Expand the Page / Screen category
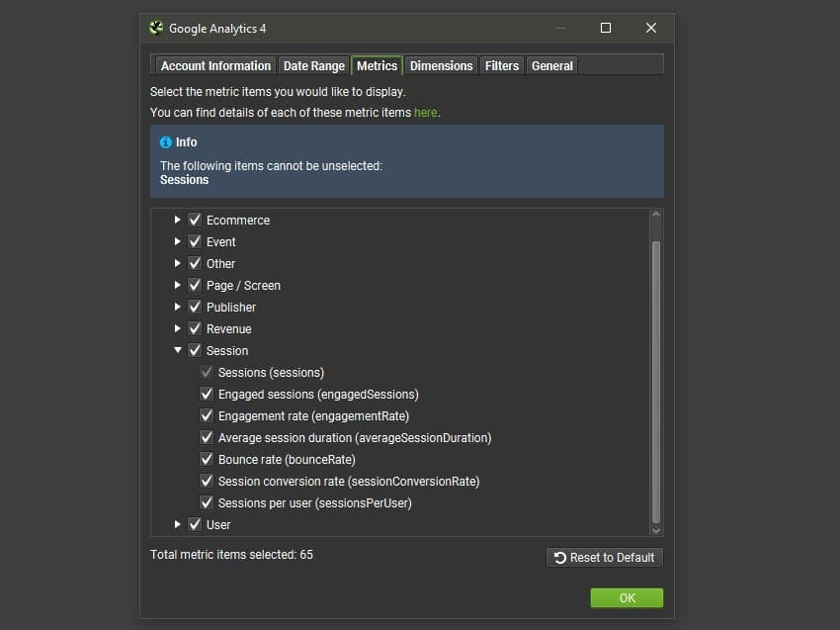 point(177,285)
